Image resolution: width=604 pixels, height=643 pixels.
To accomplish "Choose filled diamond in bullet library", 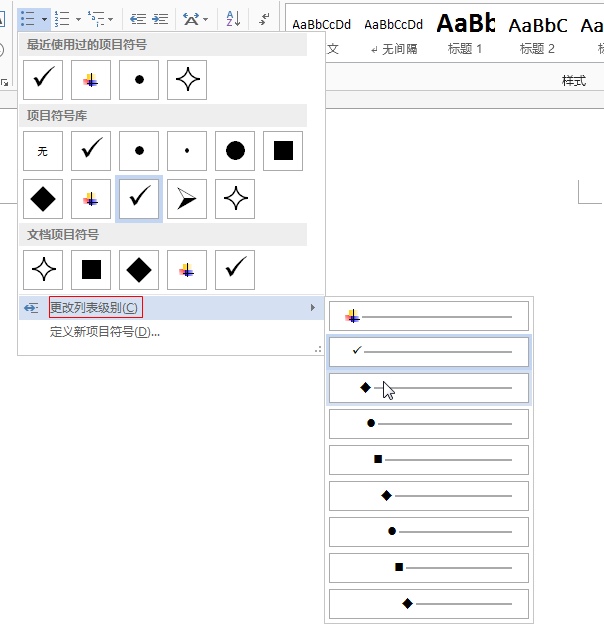I will 43,199.
